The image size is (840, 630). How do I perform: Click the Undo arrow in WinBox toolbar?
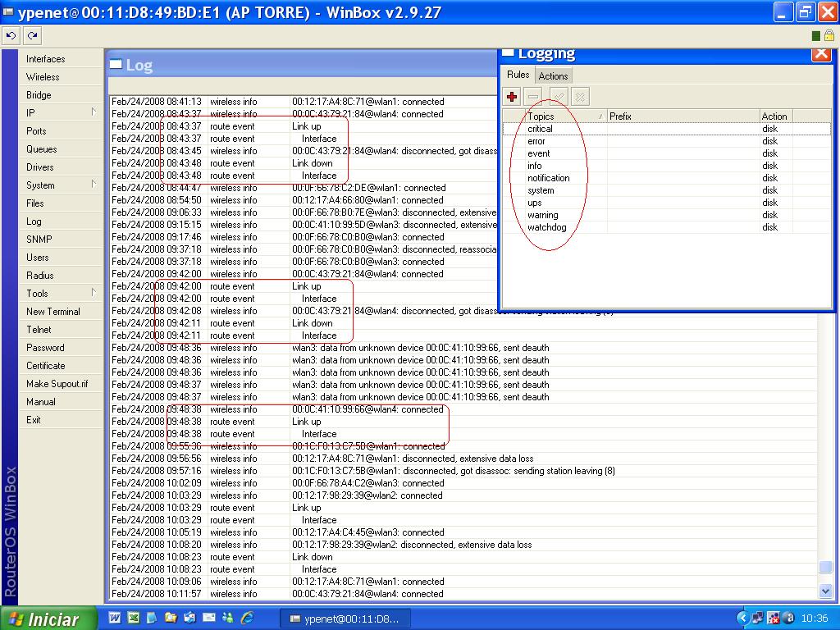(x=11, y=36)
